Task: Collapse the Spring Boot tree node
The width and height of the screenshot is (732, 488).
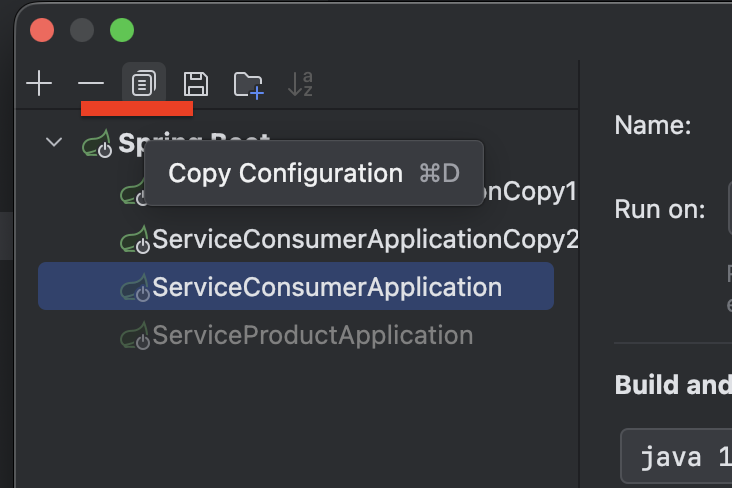Action: coord(54,142)
